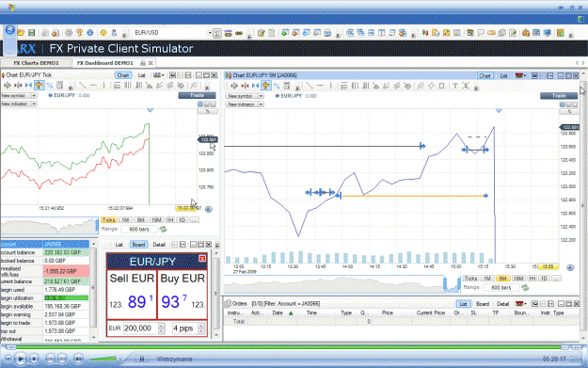This screenshot has width=588, height=368.
Task: Click Trade button in 5M chart
Action: (559, 96)
